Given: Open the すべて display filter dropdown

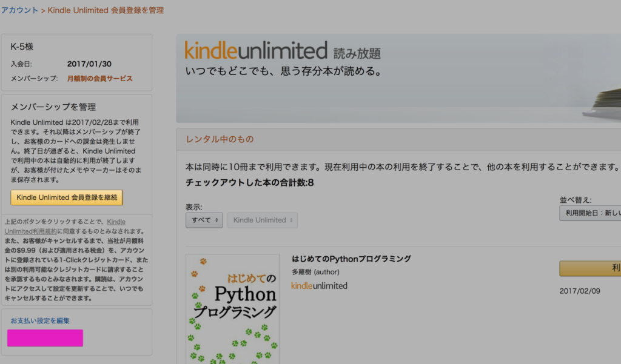Looking at the screenshot, I should [204, 220].
